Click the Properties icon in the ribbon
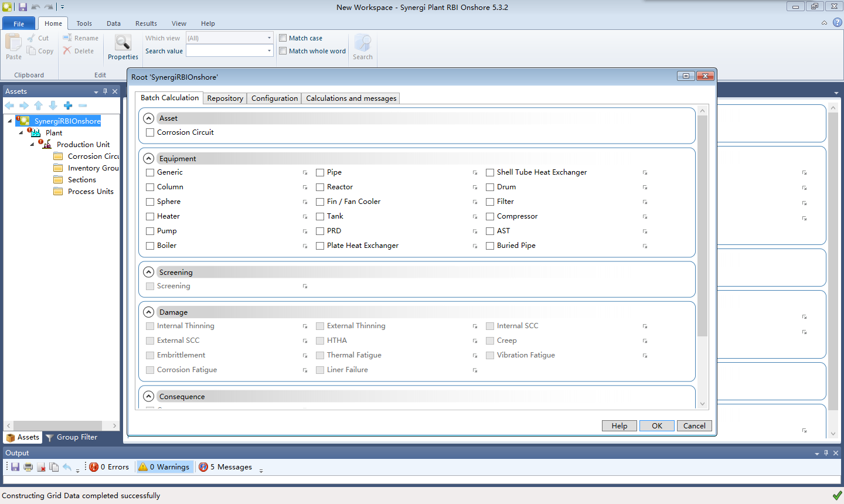The image size is (844, 504). 123,43
